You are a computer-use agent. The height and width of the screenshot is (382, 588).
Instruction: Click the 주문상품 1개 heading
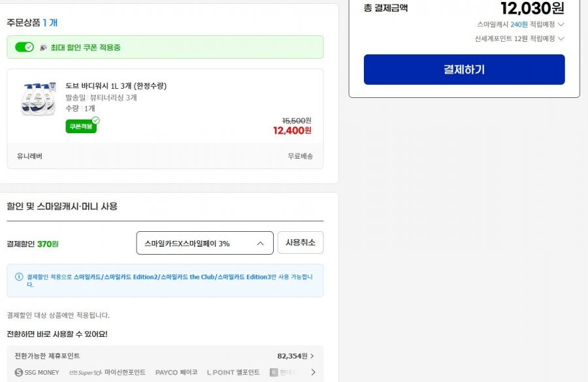(32, 22)
